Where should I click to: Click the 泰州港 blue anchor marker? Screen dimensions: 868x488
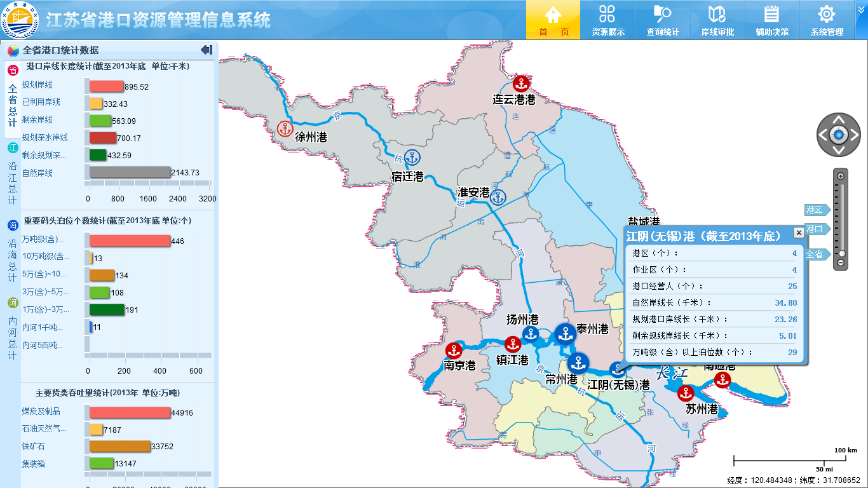[x=564, y=333]
